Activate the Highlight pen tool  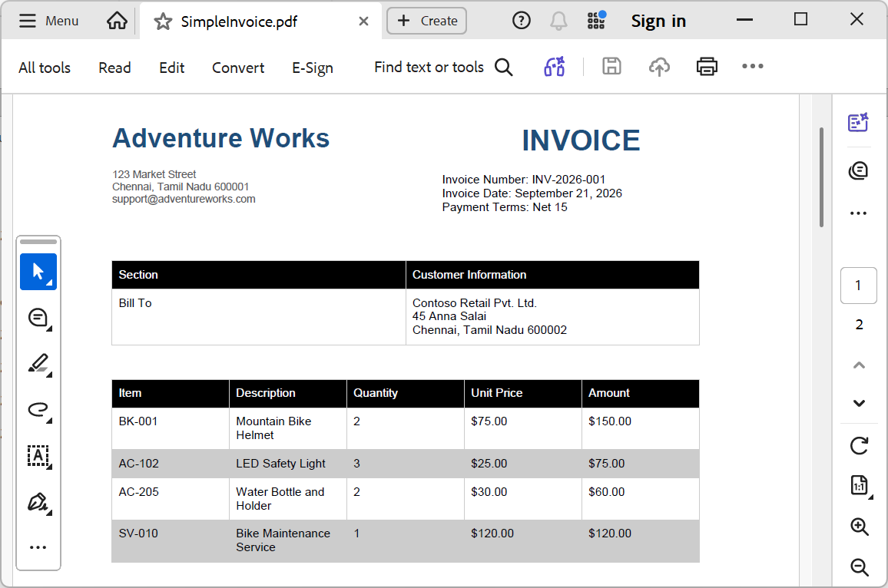[38, 364]
